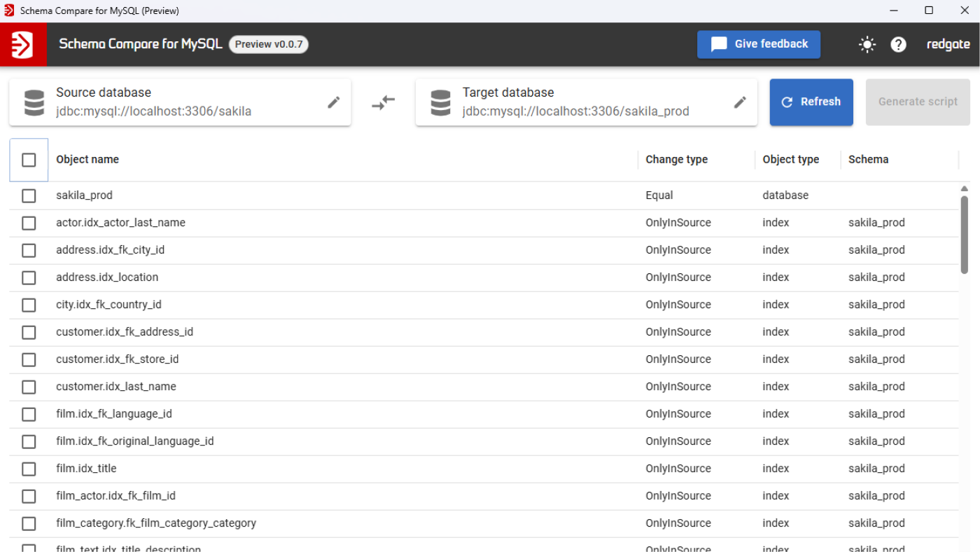Click the Generate script button
This screenshot has height=552, width=980.
coord(918,102)
